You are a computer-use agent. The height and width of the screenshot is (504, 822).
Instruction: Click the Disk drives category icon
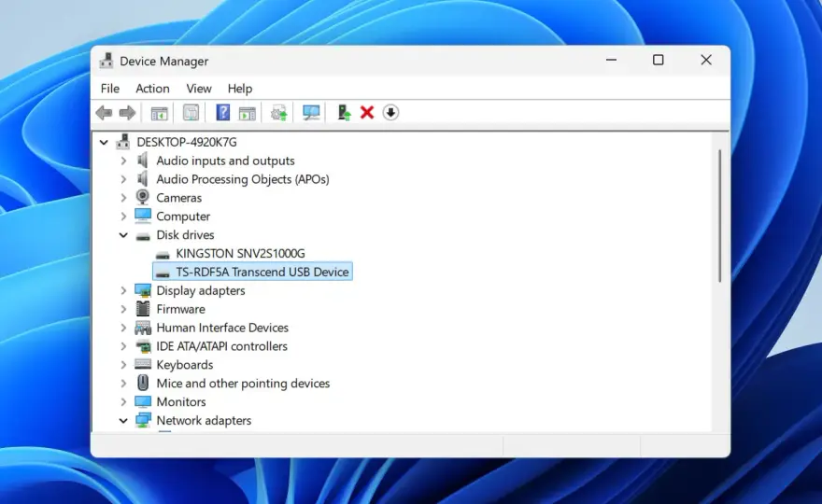(x=143, y=236)
